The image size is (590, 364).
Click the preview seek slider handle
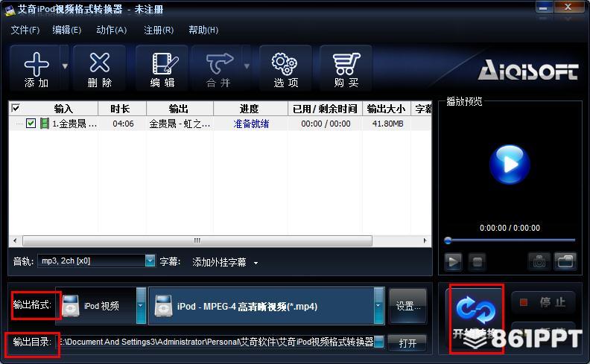pos(448,240)
